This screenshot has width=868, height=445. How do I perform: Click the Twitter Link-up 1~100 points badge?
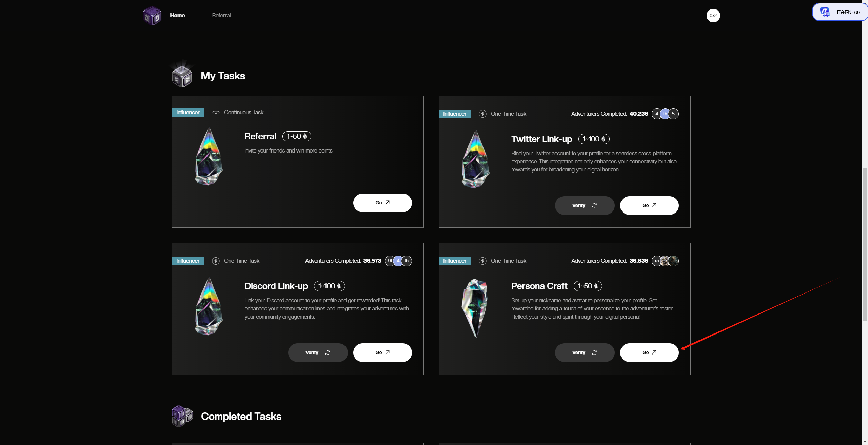pos(594,139)
